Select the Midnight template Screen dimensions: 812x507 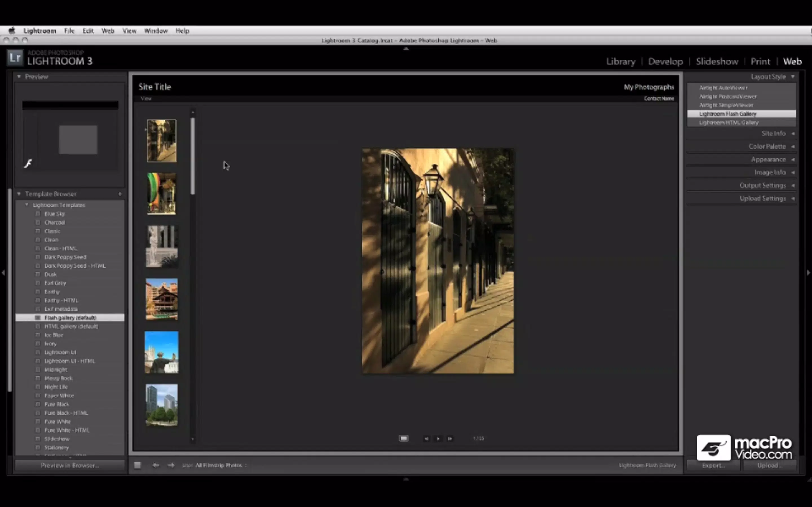[x=56, y=370]
